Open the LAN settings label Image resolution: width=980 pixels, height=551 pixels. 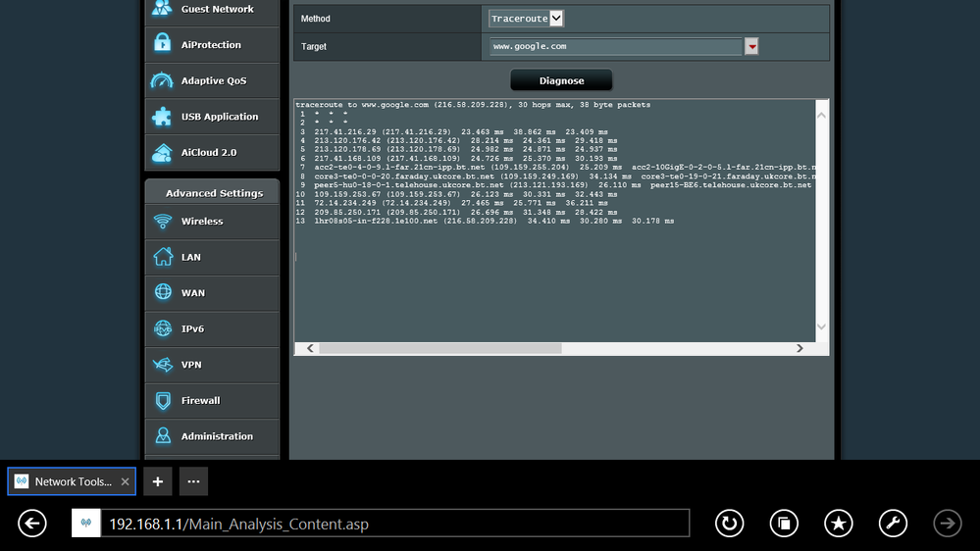point(190,257)
